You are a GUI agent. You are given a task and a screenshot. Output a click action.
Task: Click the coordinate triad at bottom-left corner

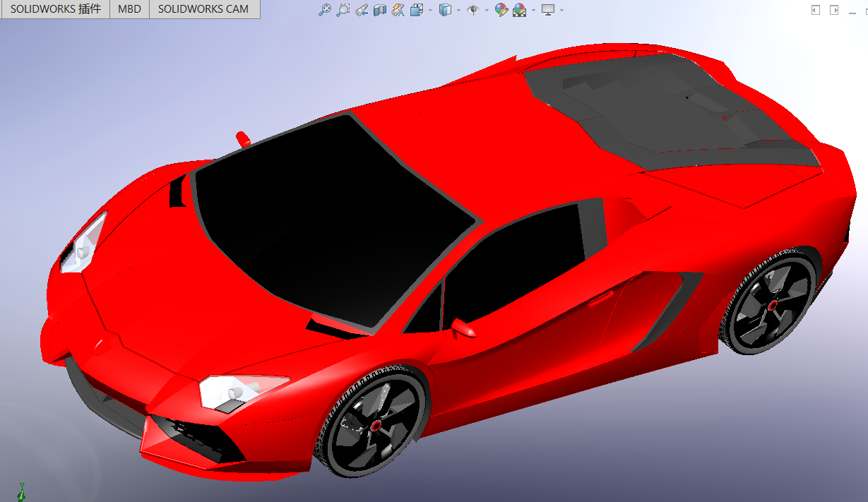tap(21, 491)
